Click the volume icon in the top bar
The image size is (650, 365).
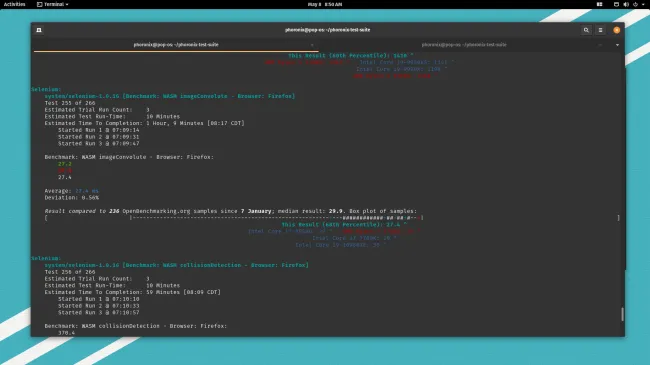[x=626, y=4]
